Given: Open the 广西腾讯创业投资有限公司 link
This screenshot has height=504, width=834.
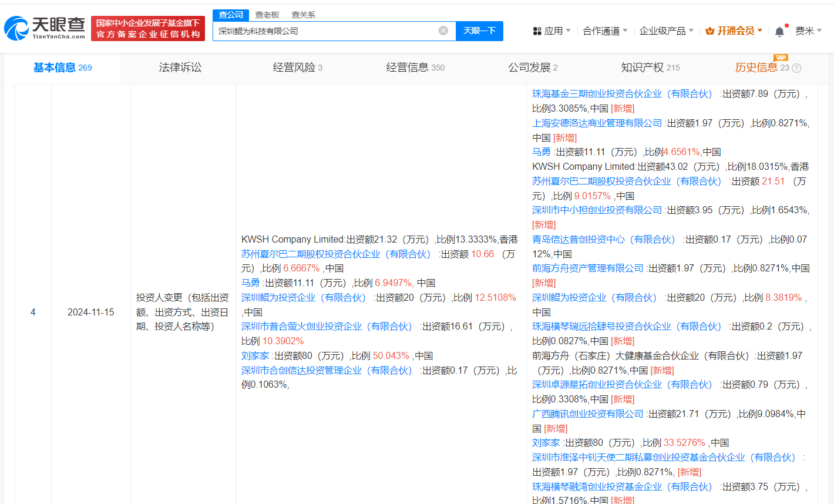Looking at the screenshot, I should [588, 414].
